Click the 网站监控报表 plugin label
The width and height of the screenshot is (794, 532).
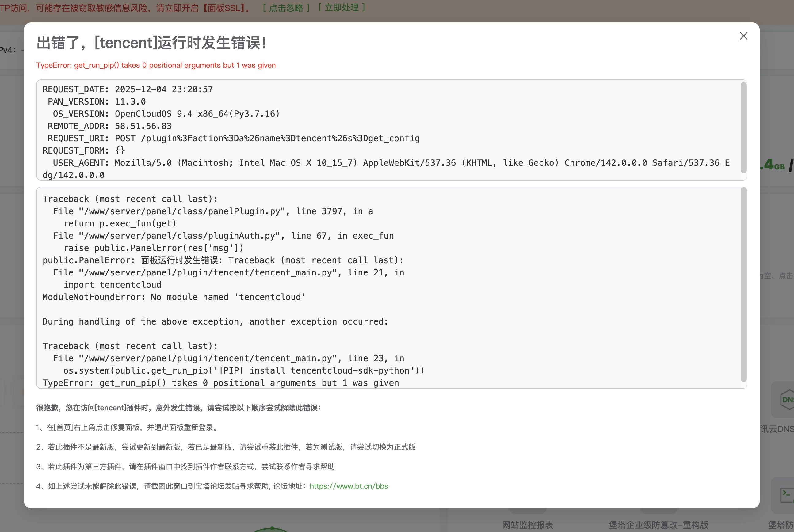click(x=527, y=525)
